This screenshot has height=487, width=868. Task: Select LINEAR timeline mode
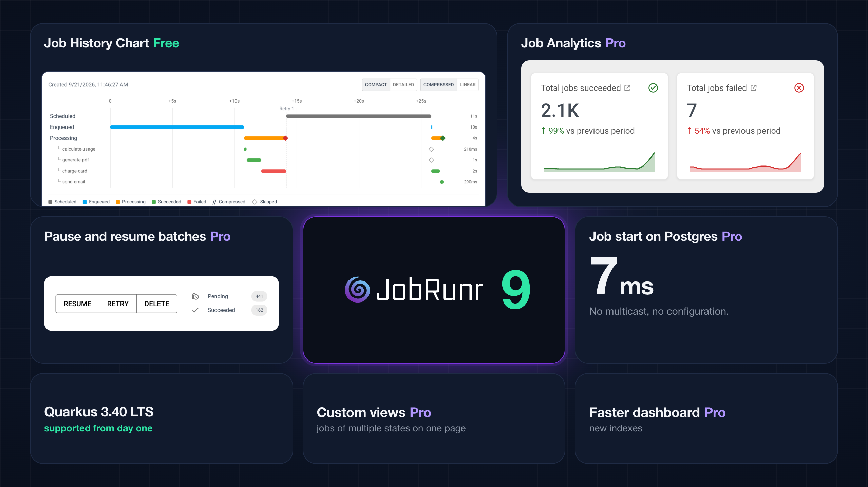click(467, 85)
